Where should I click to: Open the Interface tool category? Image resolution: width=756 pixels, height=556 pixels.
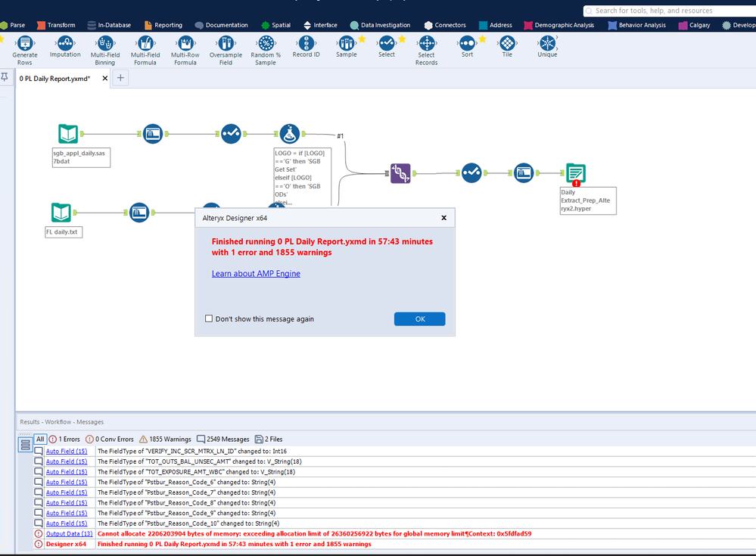pos(320,25)
